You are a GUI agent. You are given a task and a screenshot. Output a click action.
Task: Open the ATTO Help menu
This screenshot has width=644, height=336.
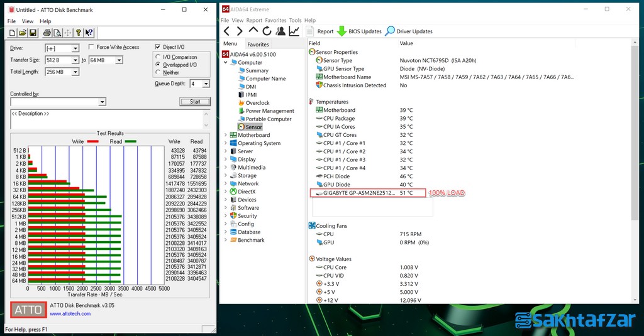point(45,21)
